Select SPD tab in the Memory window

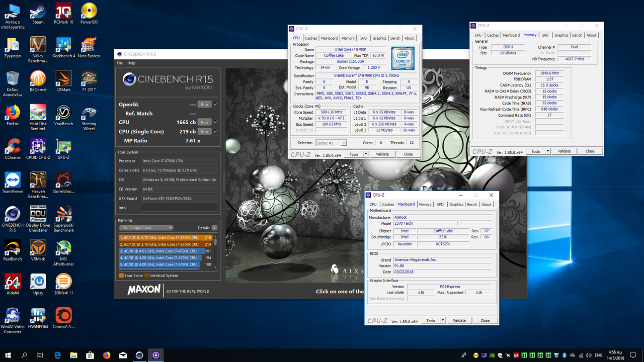tap(545, 35)
